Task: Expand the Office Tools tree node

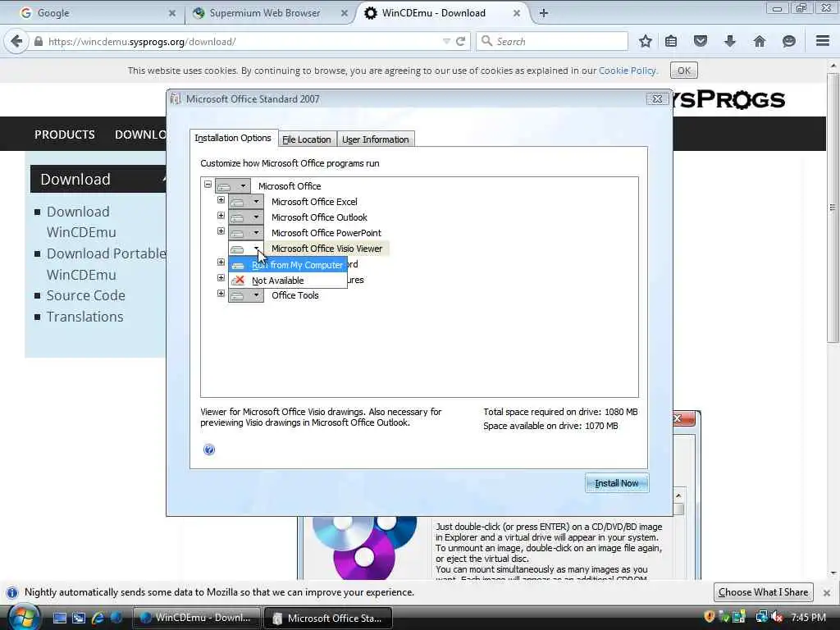Action: 221,294
